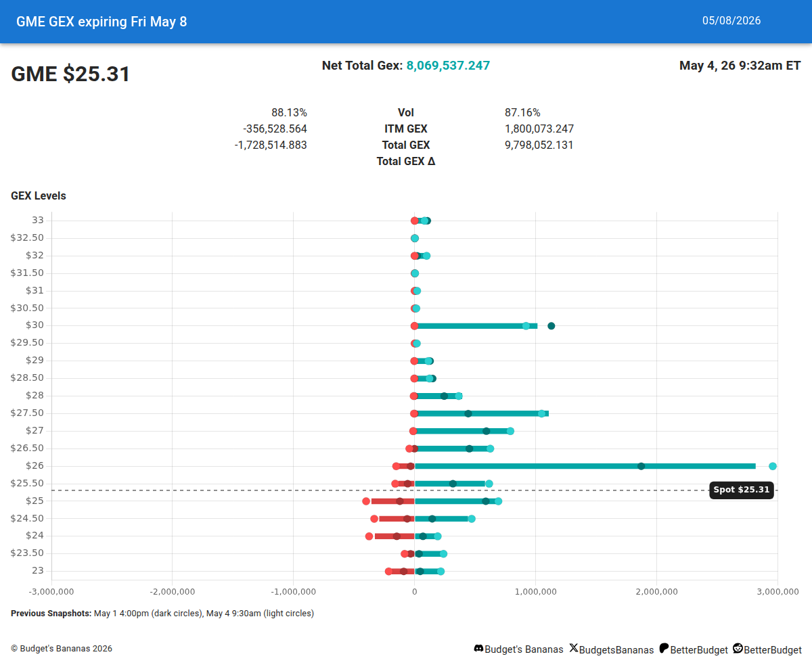This screenshot has height=667, width=812.
Task: Click light teal circle on the $30 bar
Action: click(x=526, y=326)
